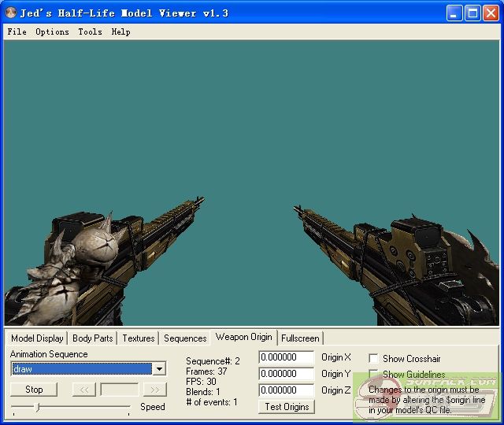Minimize the Model Viewer window
Viewport: 504px width, 425px height.
[455, 13]
